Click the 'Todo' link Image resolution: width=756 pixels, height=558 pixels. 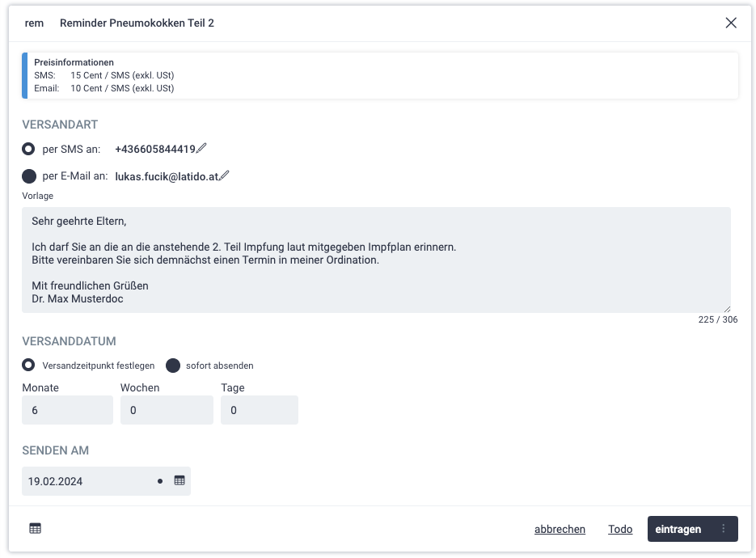click(x=620, y=529)
